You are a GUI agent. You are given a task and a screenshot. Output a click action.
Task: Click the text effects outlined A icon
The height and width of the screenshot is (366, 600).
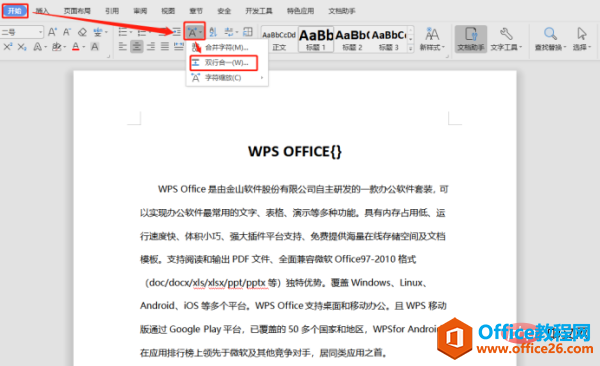(x=37, y=47)
